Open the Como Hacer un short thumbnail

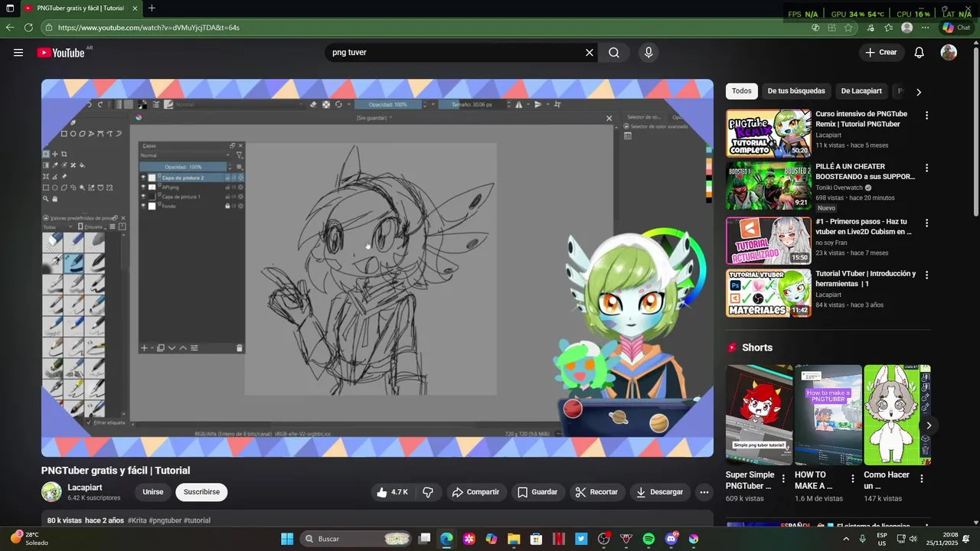point(897,415)
